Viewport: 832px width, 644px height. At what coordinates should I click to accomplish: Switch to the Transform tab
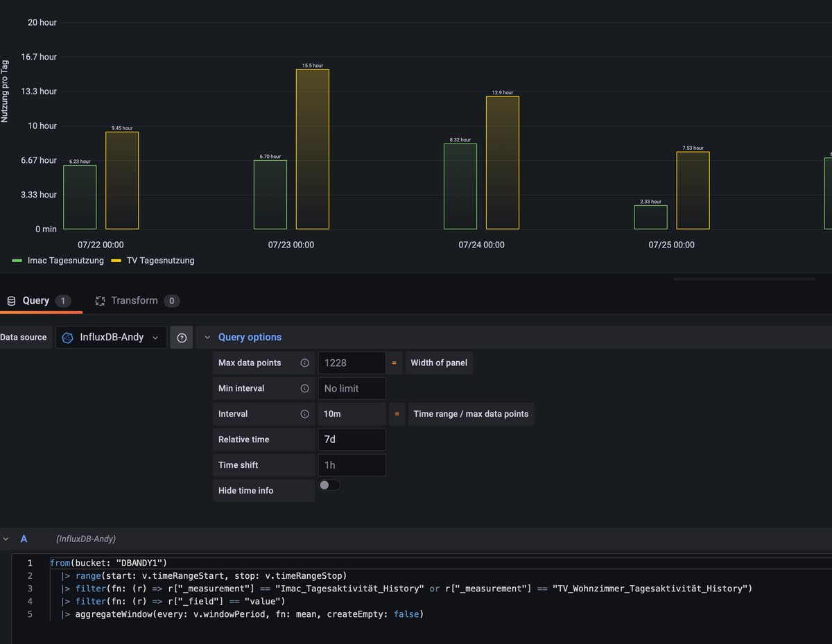point(134,301)
